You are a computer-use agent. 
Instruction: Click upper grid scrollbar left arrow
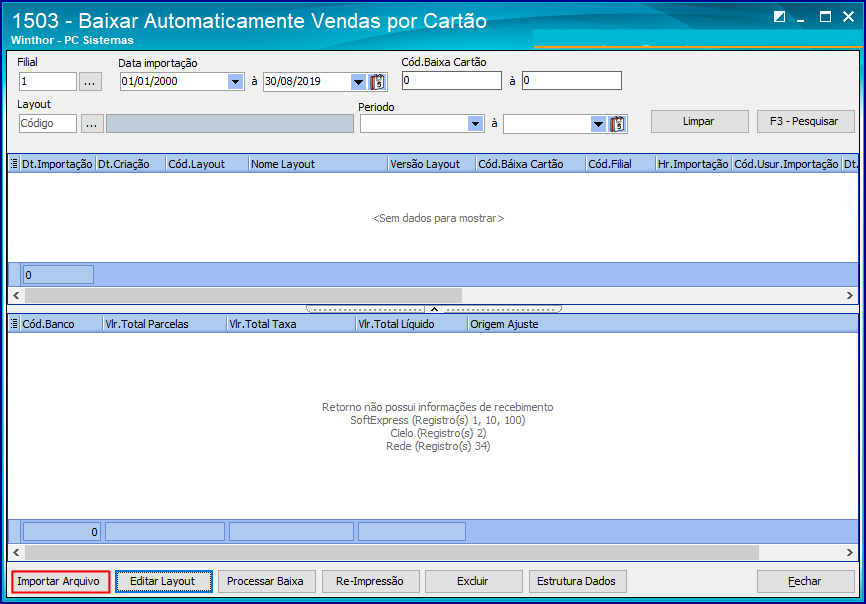point(16,295)
